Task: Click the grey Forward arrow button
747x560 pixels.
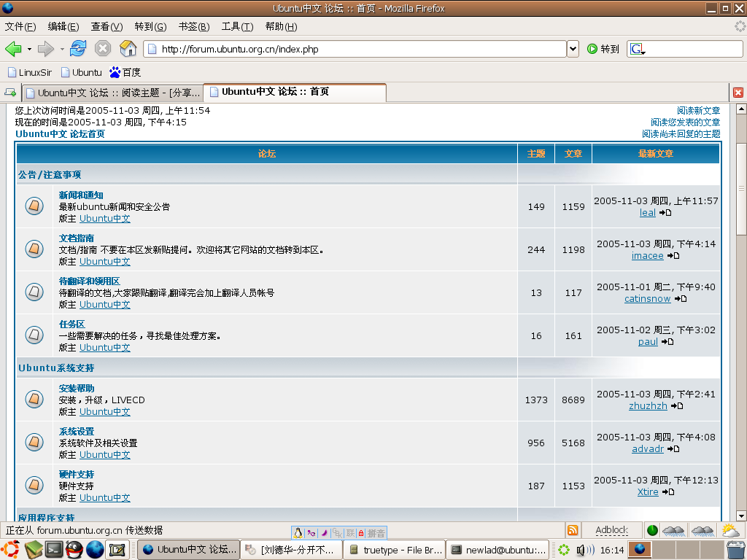Action: pyautogui.click(x=46, y=49)
